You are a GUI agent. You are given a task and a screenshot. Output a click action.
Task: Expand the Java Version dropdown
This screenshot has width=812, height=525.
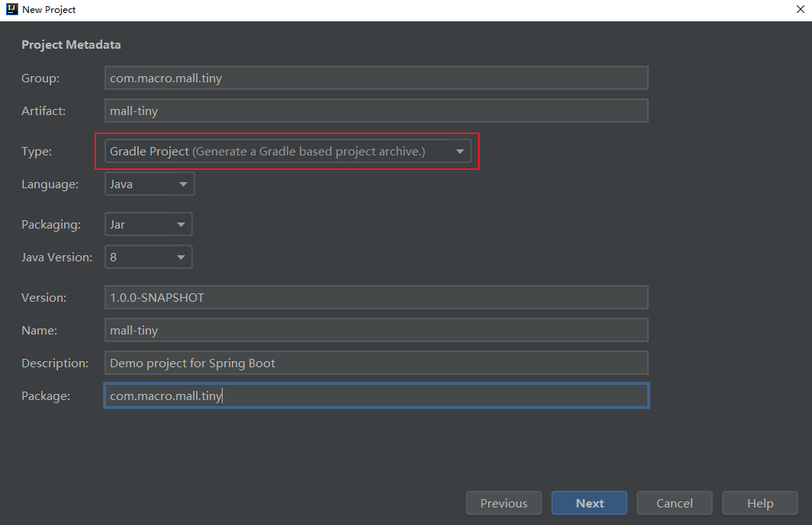[148, 258]
